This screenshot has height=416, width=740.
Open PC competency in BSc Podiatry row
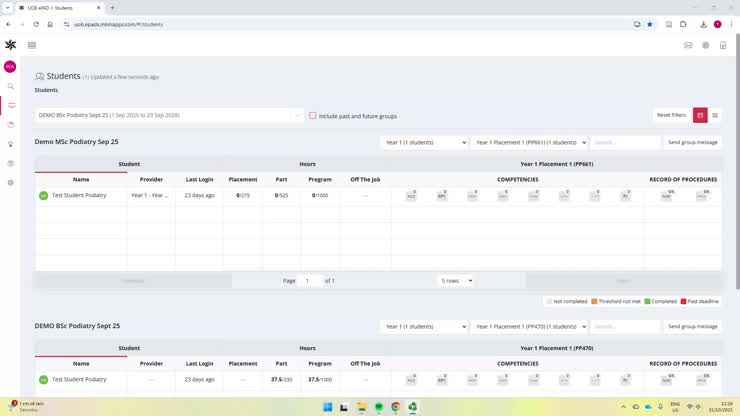(x=626, y=380)
